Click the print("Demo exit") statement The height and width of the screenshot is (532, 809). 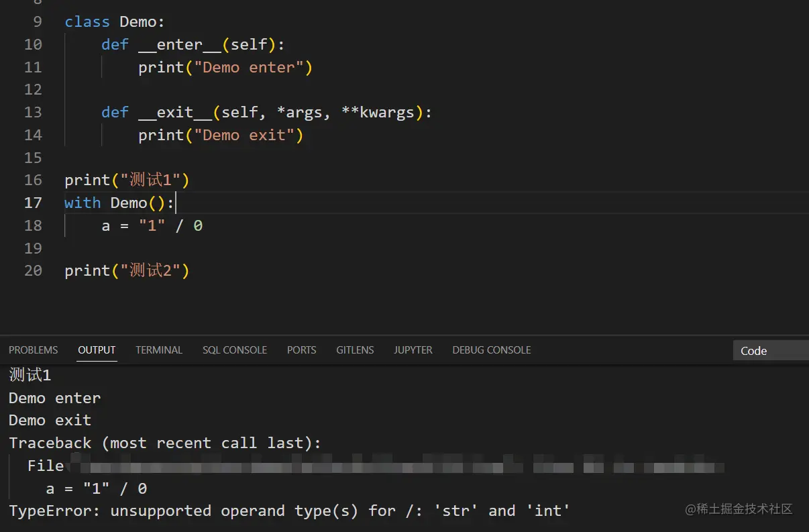point(221,136)
